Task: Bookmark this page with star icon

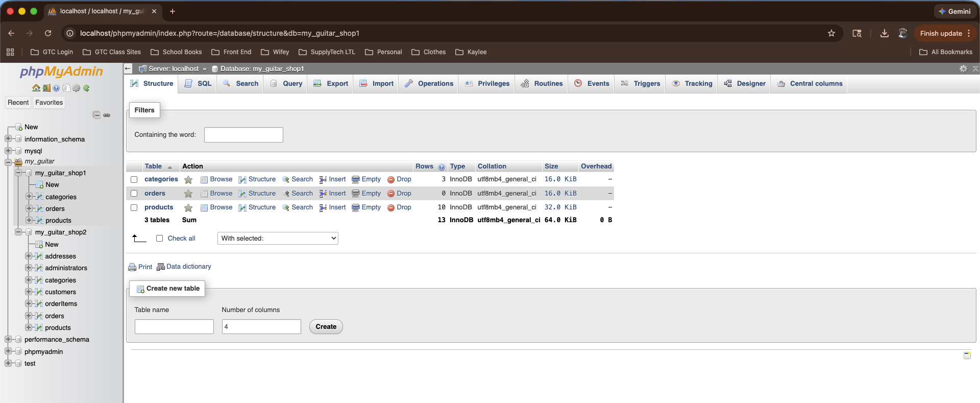Action: tap(831, 33)
